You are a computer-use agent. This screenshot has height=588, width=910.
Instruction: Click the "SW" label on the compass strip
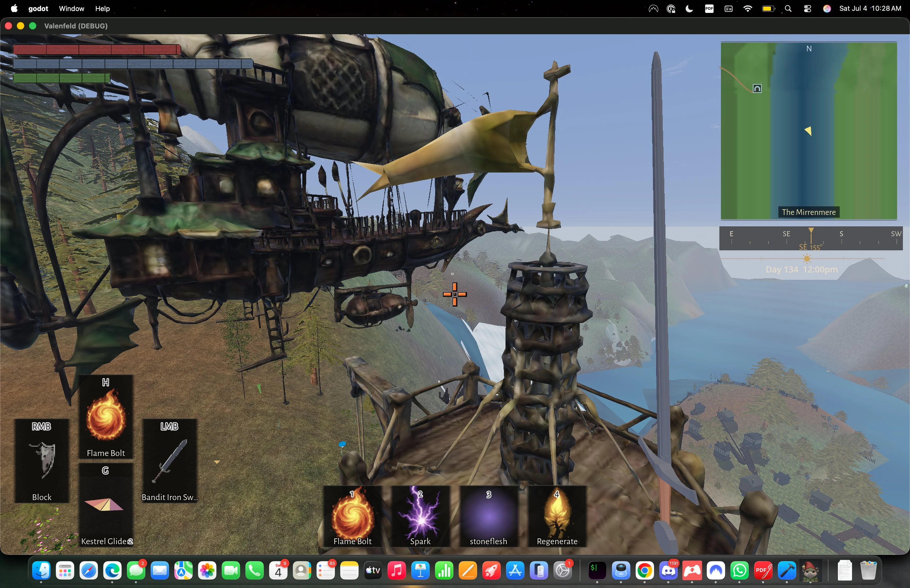(x=896, y=234)
